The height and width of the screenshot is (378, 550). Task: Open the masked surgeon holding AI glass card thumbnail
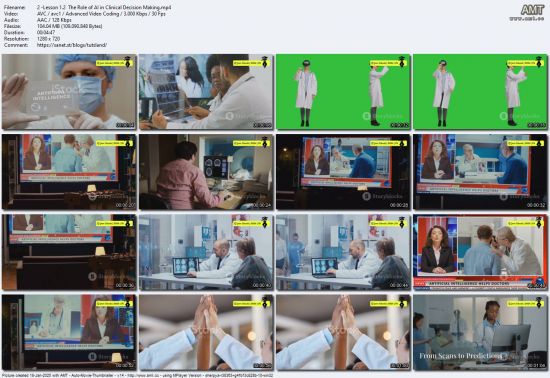coord(69,92)
